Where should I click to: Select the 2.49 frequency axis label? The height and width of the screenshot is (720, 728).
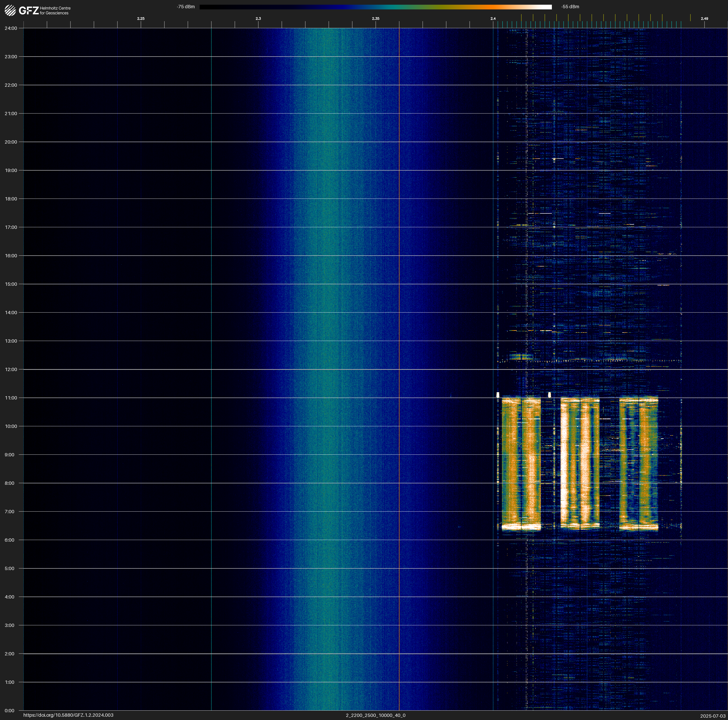click(x=704, y=19)
